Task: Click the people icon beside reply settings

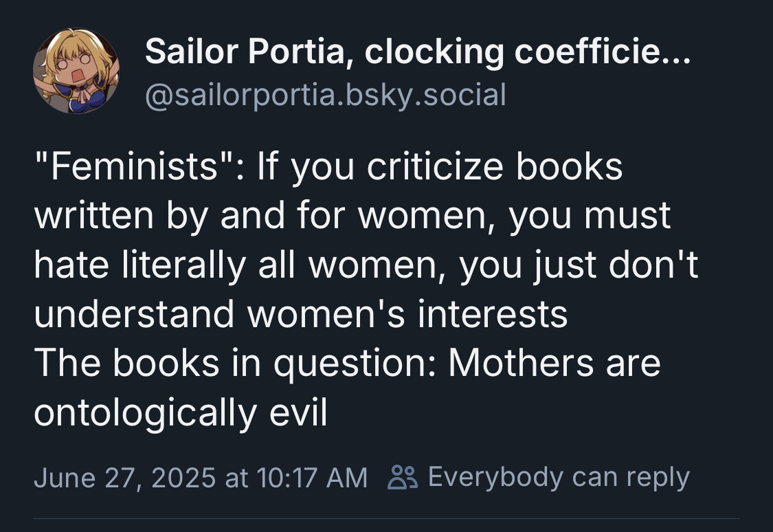Action: click(x=403, y=477)
